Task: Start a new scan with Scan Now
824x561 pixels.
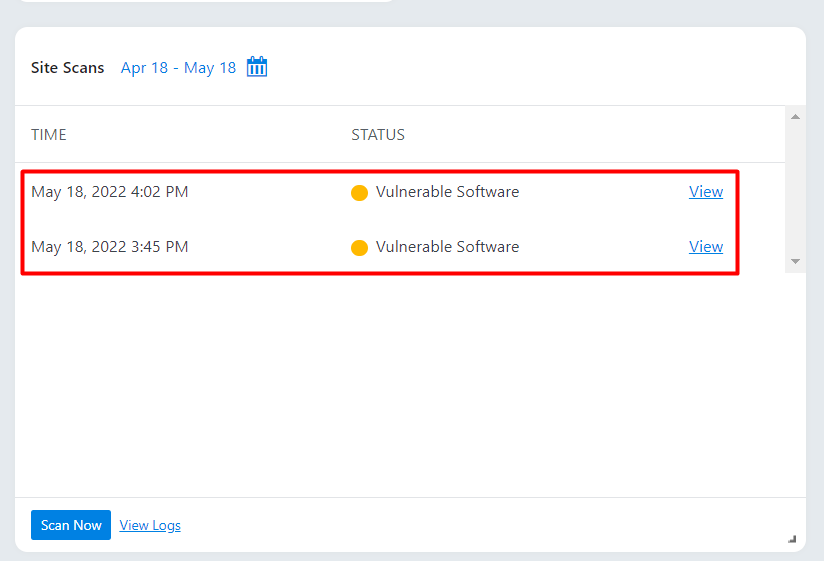Action: [71, 525]
